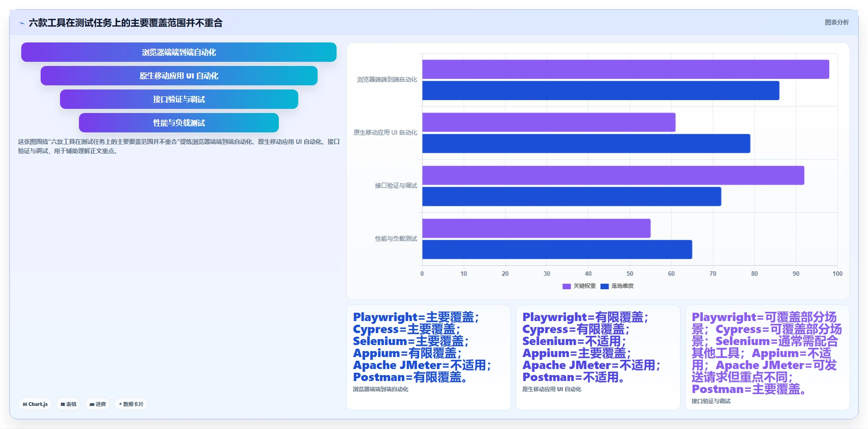Click the y-axis label 接口验证与调试

[396, 186]
